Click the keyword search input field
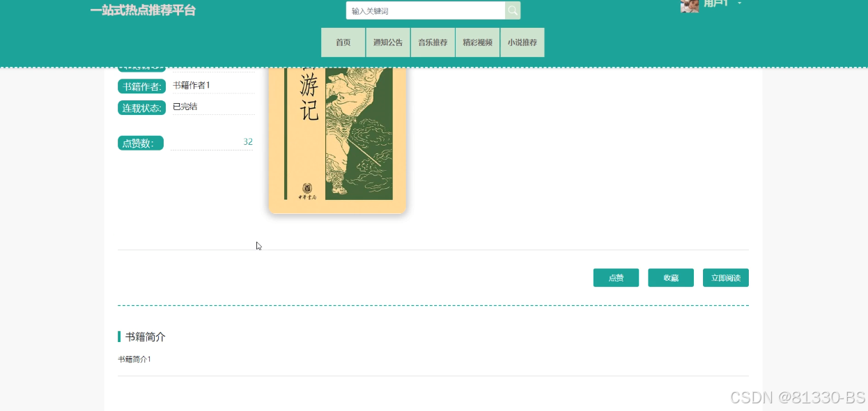The image size is (868, 411). pyautogui.click(x=426, y=10)
